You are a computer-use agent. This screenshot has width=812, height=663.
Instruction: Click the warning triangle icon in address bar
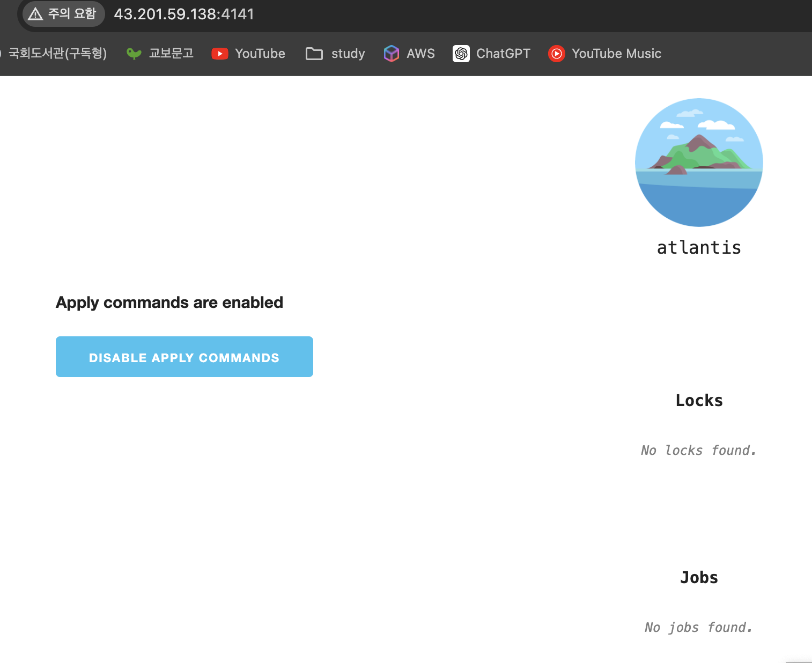pyautogui.click(x=35, y=14)
